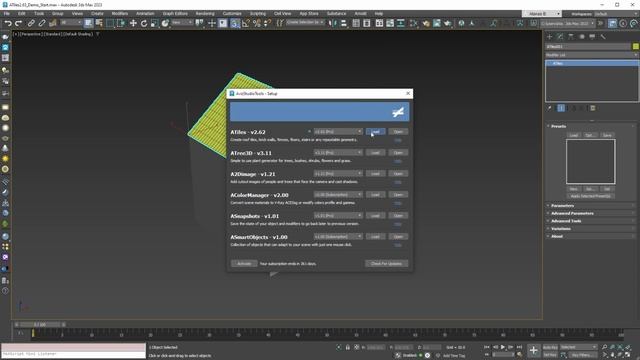The image size is (640, 360).
Task: Expand the About rollout
Action: [591, 236]
